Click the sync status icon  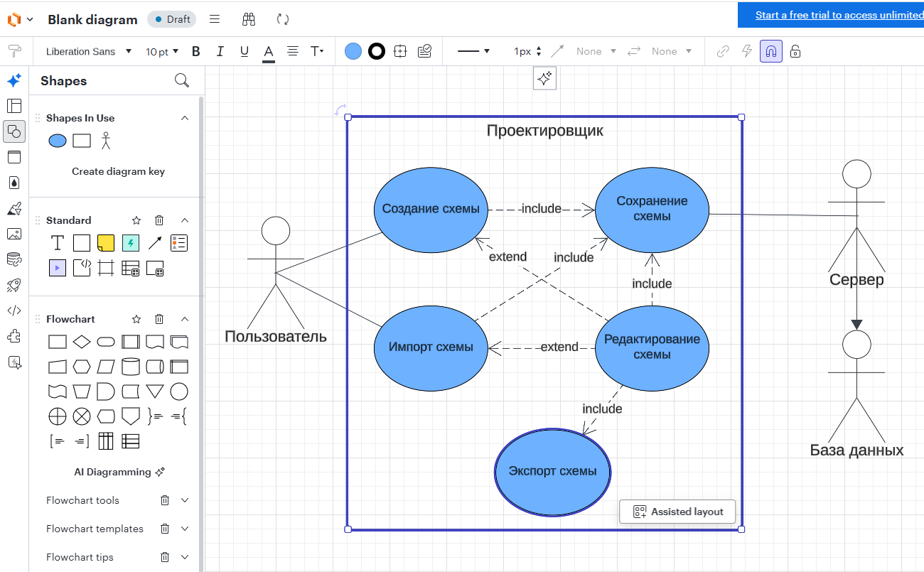[283, 19]
